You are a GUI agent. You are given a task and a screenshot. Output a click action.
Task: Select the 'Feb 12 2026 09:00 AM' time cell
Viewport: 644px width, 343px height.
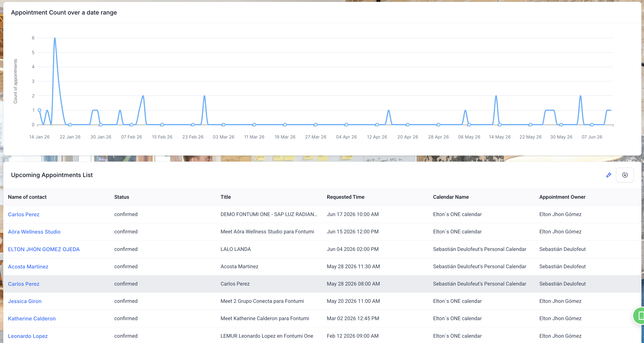coord(353,336)
